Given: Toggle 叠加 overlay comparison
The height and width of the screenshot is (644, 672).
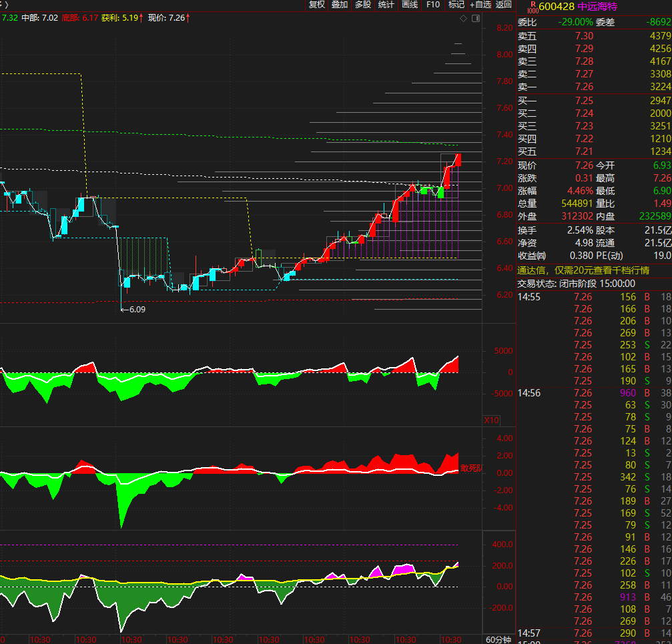Looking at the screenshot, I should tap(340, 5).
